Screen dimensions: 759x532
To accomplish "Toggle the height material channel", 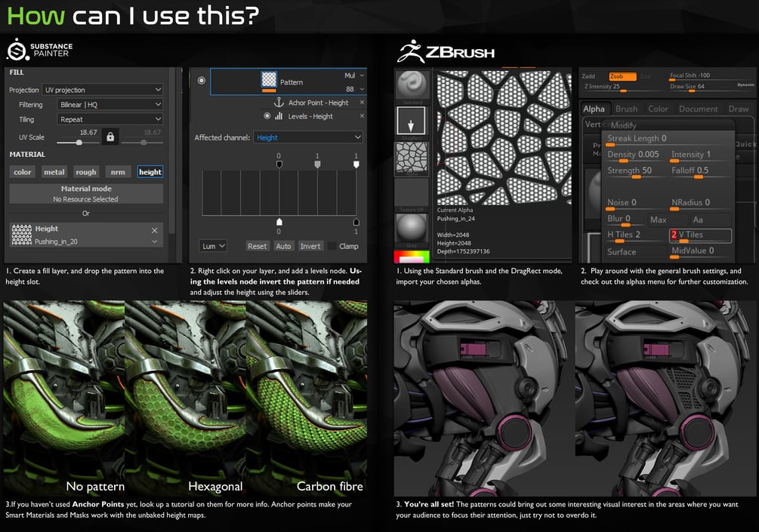I will click(x=150, y=172).
